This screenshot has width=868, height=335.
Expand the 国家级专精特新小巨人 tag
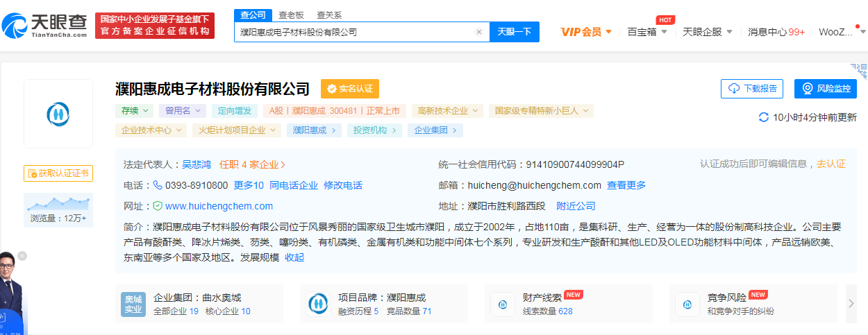tap(541, 110)
